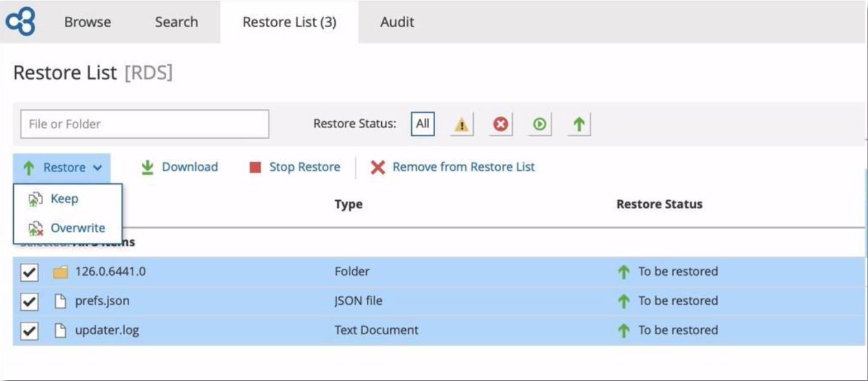
Task: Click the JSON file type cell
Action: 358,301
